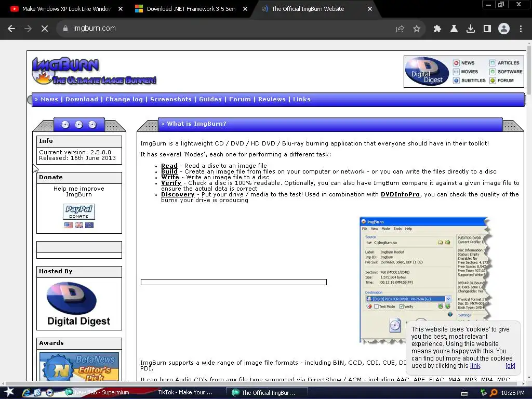Click the 10:25 PM system clock
The width and height of the screenshot is (532, 399).
(513, 393)
